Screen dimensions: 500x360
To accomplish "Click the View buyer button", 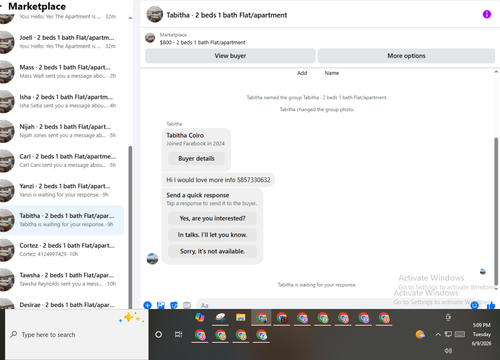I will click(x=230, y=56).
